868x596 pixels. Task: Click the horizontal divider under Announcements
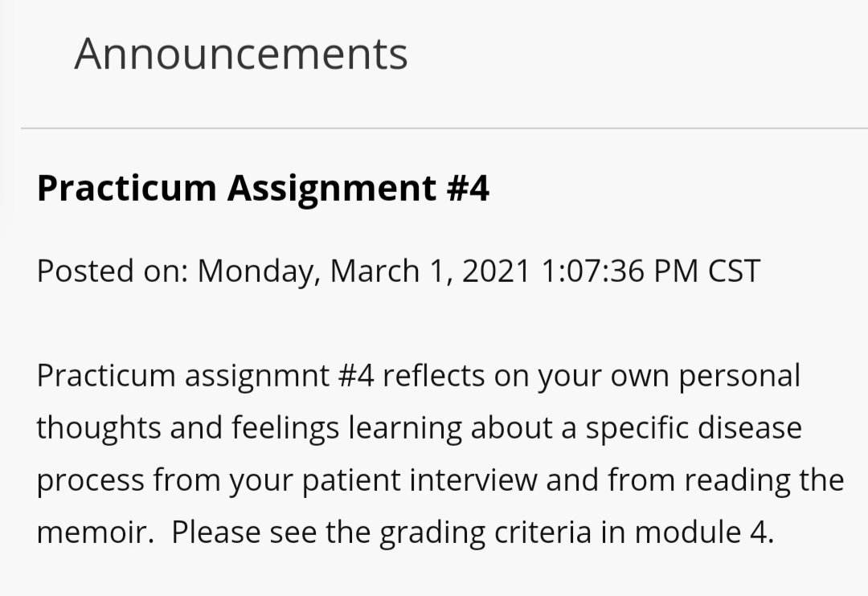pyautogui.click(x=444, y=129)
